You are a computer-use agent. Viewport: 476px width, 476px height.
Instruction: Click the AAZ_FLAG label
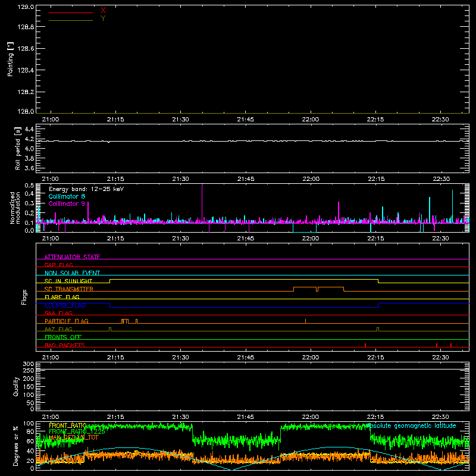pyautogui.click(x=58, y=329)
